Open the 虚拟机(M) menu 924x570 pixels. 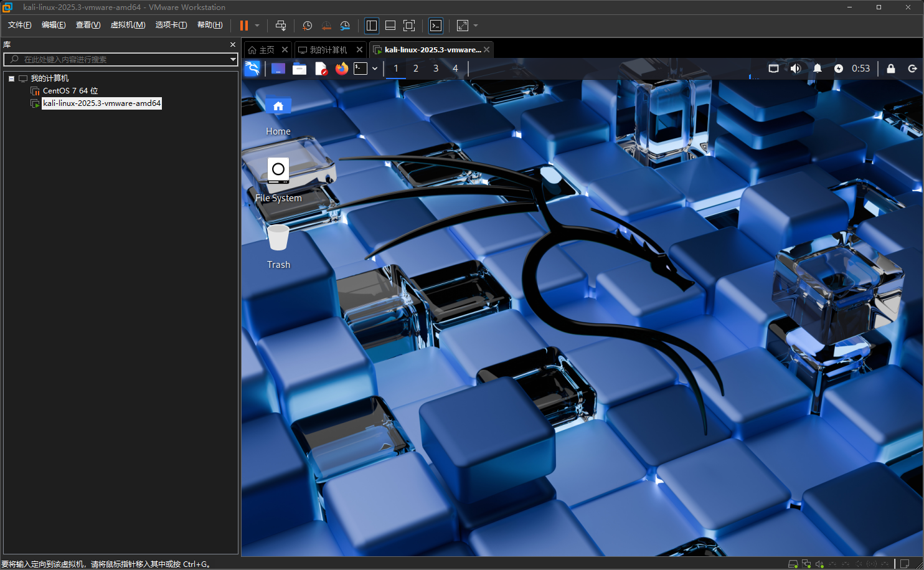(x=128, y=25)
